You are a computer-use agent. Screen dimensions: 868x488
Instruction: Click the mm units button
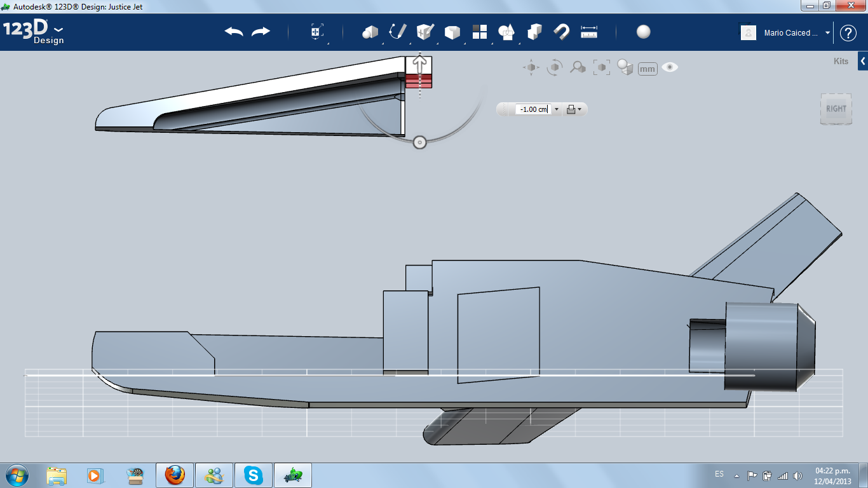click(648, 69)
